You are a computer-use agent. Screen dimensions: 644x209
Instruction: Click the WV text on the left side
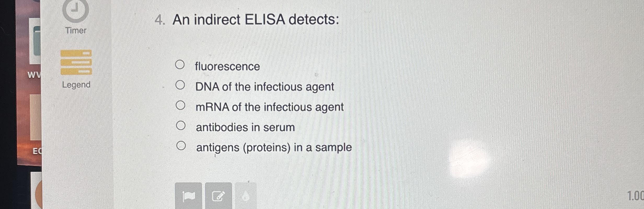(34, 75)
